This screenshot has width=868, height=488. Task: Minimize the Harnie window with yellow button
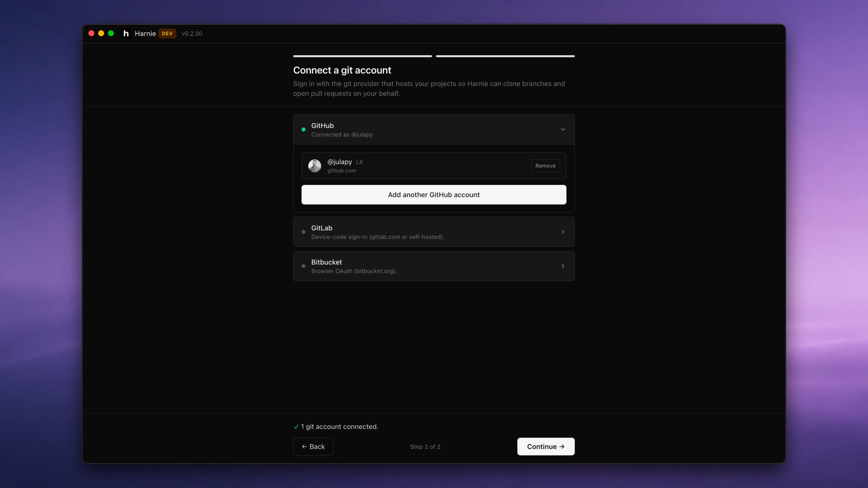tap(101, 33)
